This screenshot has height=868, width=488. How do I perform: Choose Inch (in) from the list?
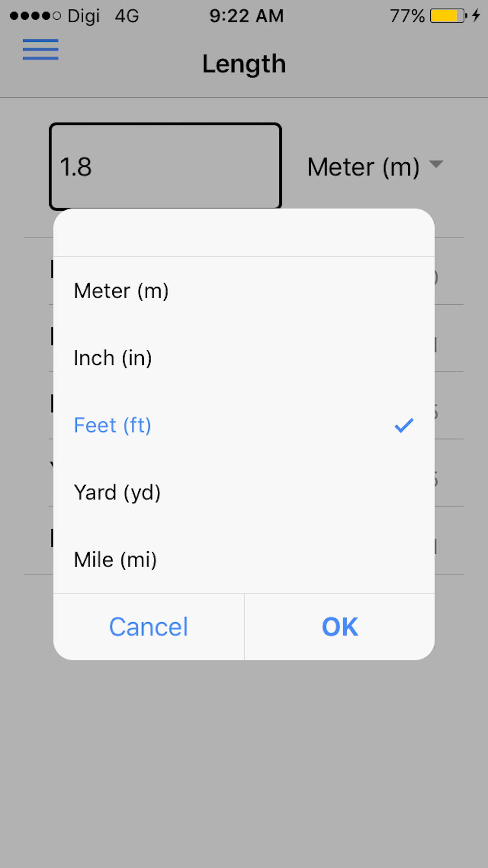113,358
